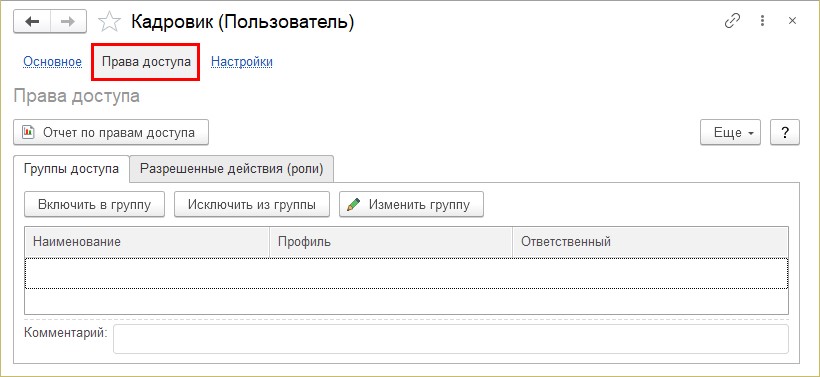Open the three-dot more options menu
820x377 pixels.
point(762,21)
